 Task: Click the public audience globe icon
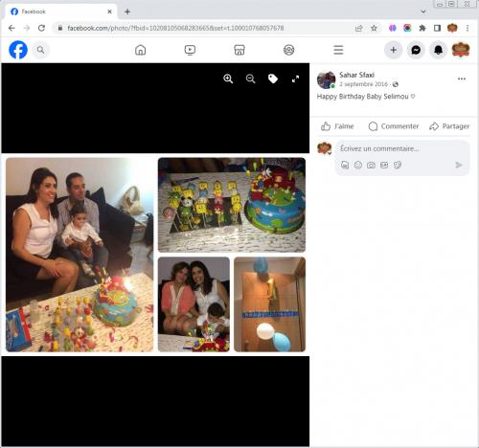click(x=396, y=84)
